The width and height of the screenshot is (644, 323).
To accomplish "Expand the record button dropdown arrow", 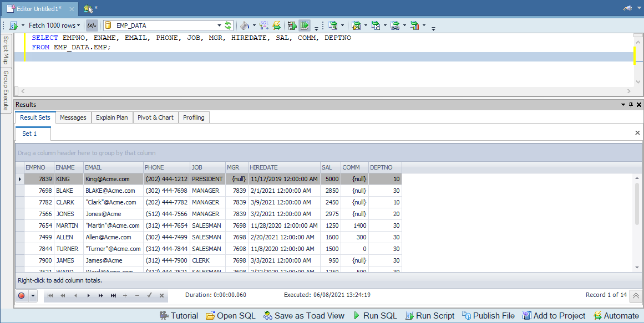I will coord(33,295).
